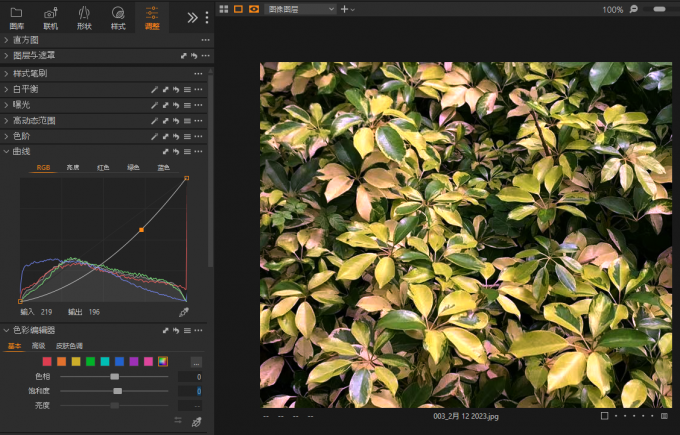The image size is (680, 435).
Task: Open the 基本 tab in color editor
Action: tap(14, 346)
